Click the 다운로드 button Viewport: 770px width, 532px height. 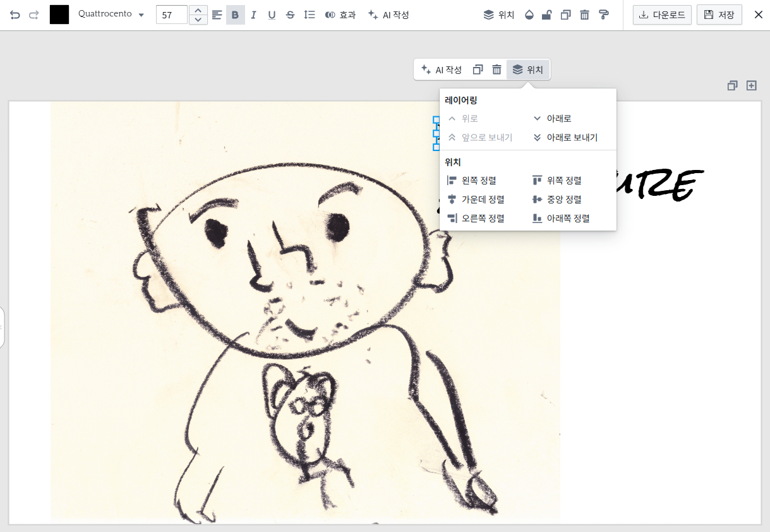tap(662, 15)
